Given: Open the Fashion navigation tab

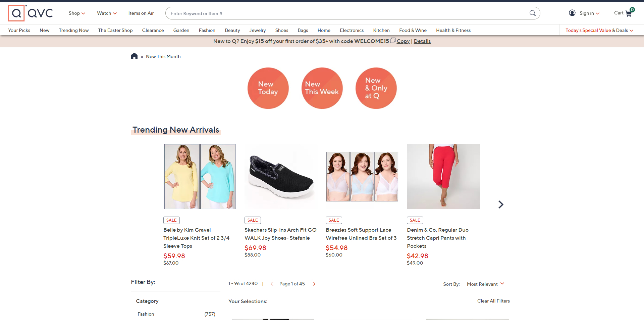Looking at the screenshot, I should pyautogui.click(x=207, y=30).
